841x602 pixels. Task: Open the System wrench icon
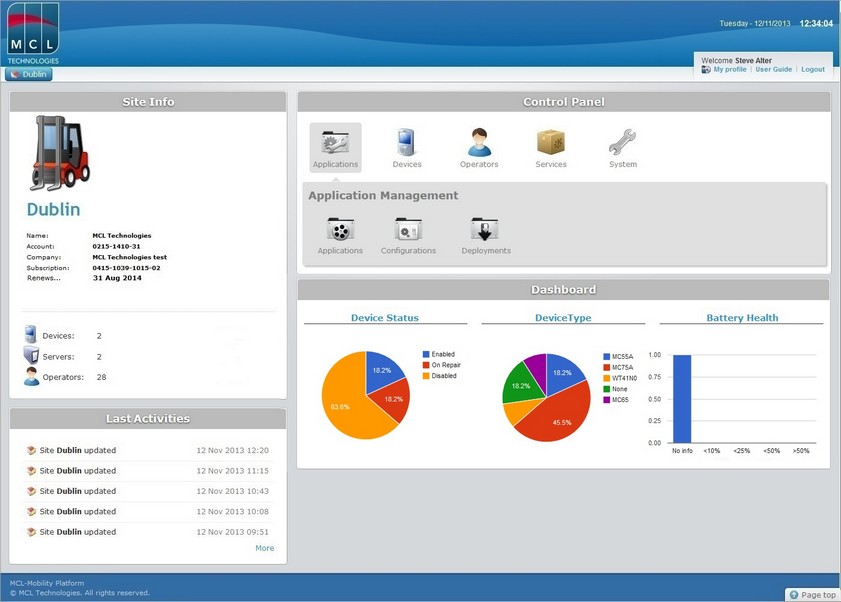pos(623,148)
